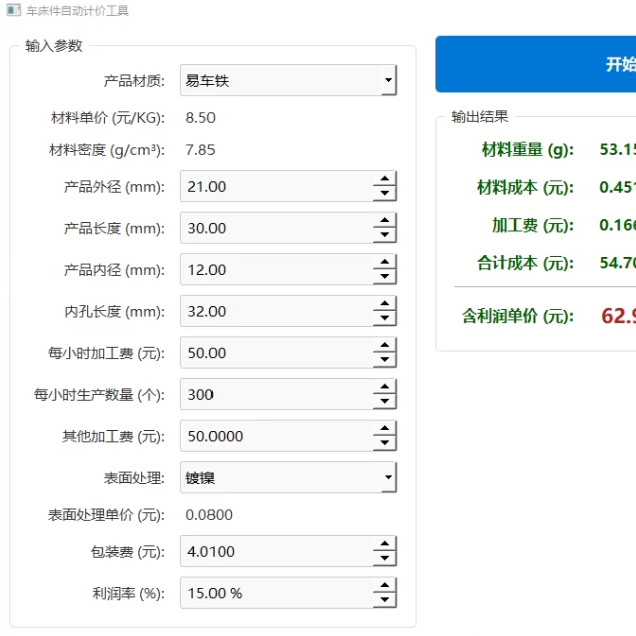Click the blue 开始 calculate button
This screenshot has width=636, height=636.
[x=535, y=64]
